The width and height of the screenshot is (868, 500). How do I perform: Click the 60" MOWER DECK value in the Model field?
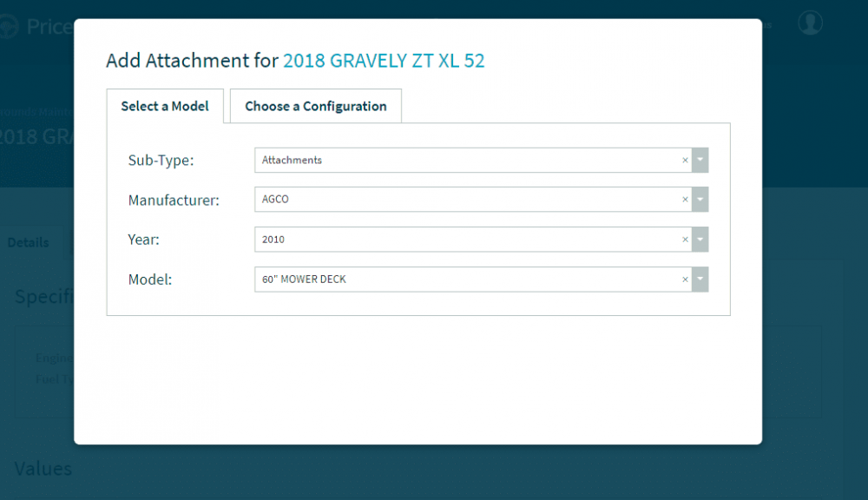click(x=304, y=280)
